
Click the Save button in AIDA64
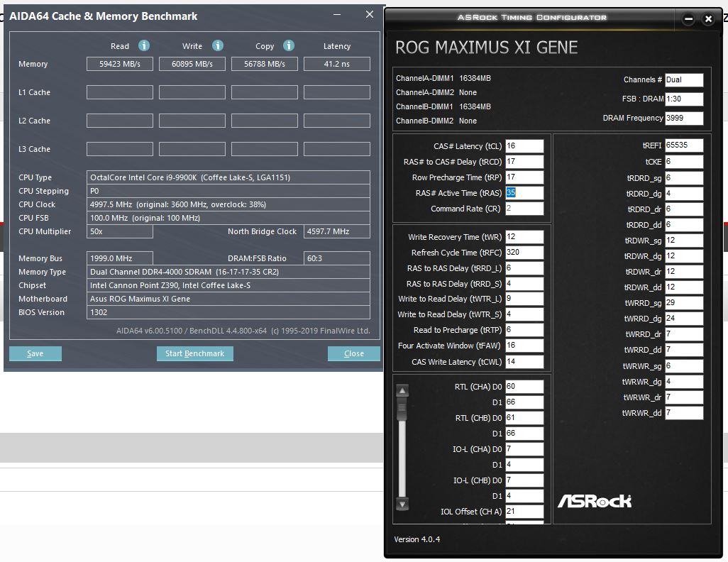click(35, 353)
